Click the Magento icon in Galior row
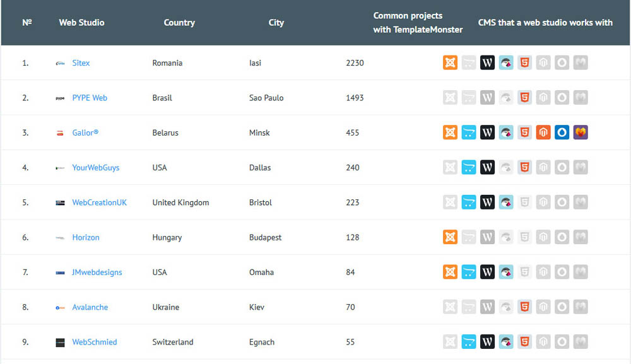 click(543, 132)
